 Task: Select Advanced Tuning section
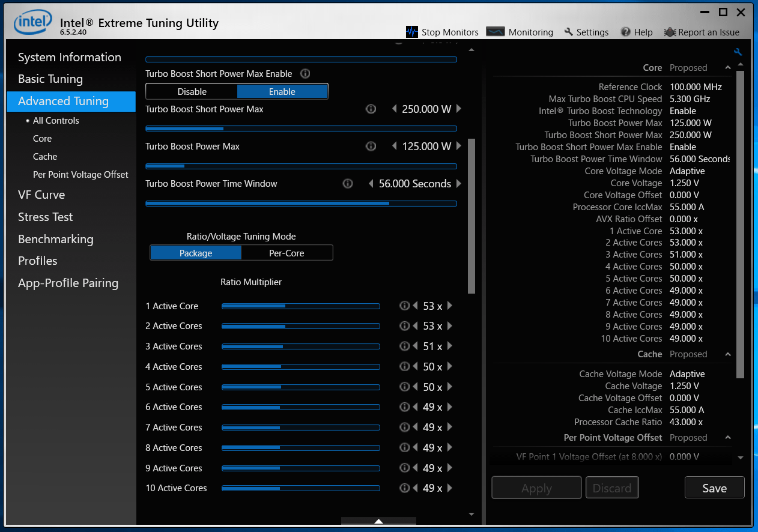coord(71,101)
